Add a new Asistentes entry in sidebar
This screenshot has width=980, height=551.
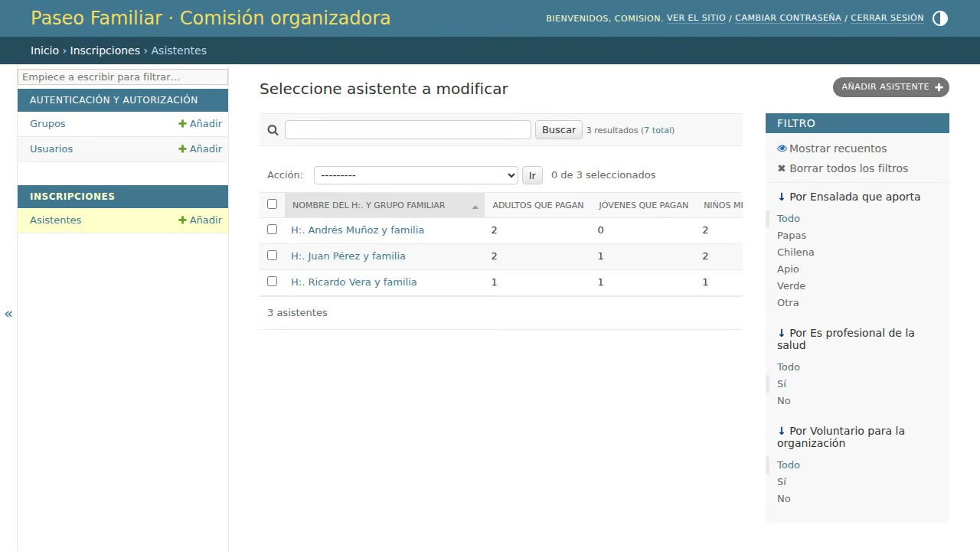pos(201,220)
